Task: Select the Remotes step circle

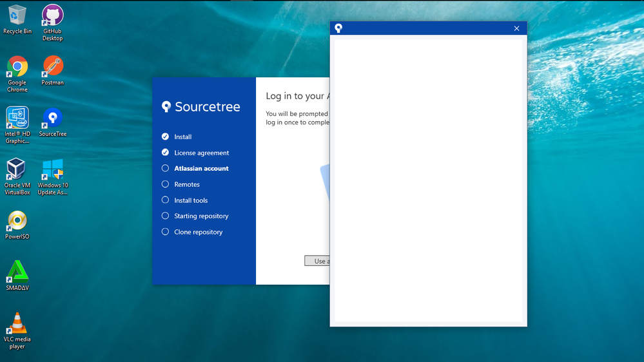Action: point(165,184)
